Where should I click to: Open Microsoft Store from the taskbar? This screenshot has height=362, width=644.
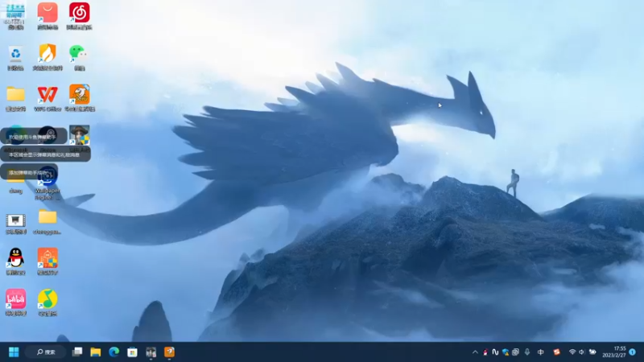[132, 352]
